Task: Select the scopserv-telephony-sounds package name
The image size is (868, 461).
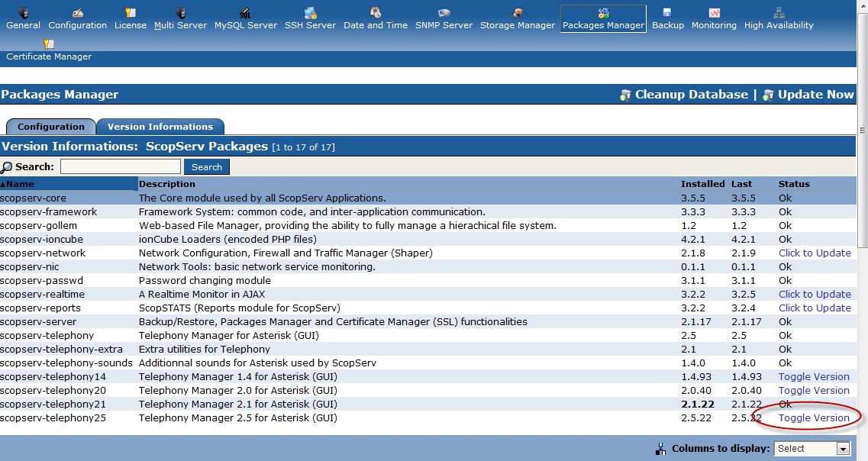Action: click(x=66, y=363)
